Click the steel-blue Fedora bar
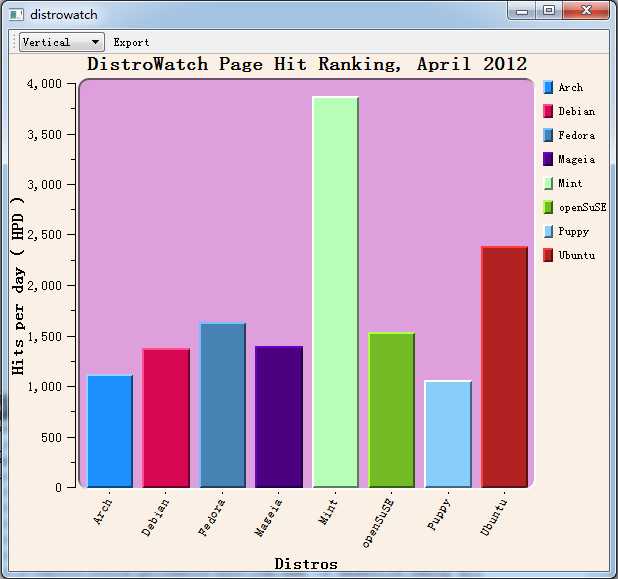The height and width of the screenshot is (579, 618). (x=223, y=405)
